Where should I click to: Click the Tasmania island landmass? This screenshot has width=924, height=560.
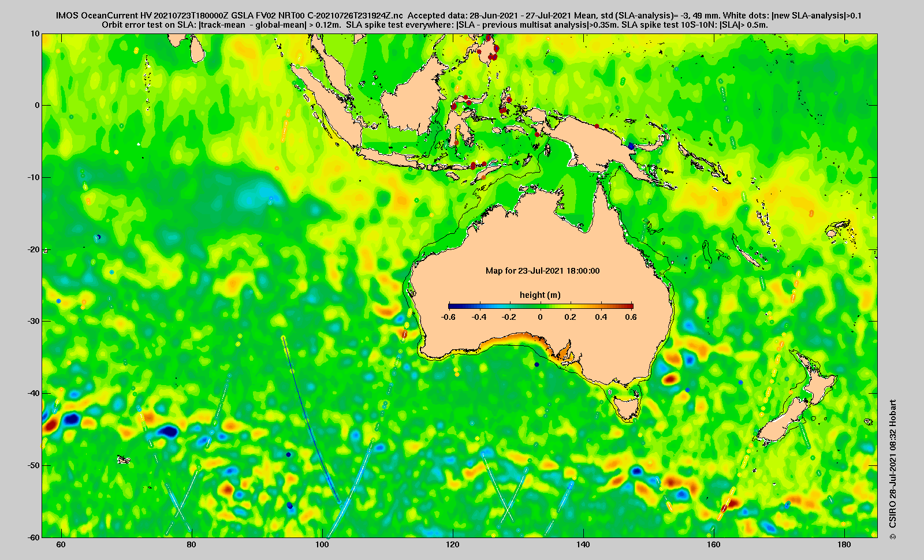628,407
